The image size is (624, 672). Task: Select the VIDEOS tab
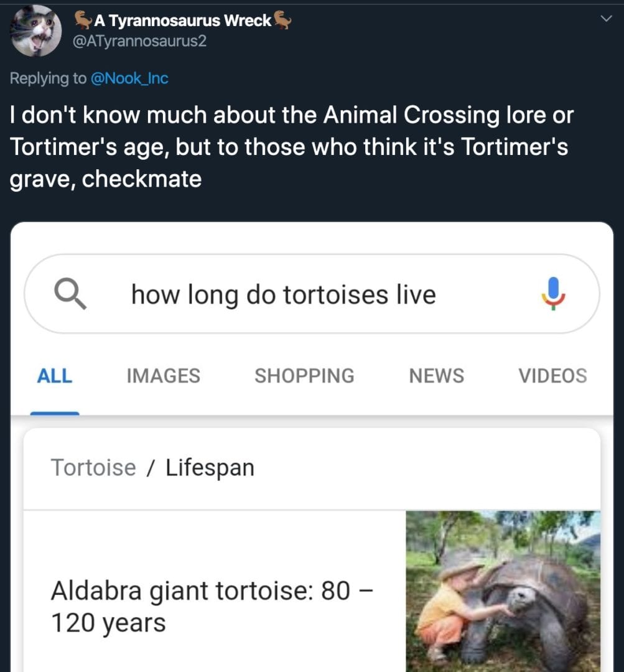[552, 376]
